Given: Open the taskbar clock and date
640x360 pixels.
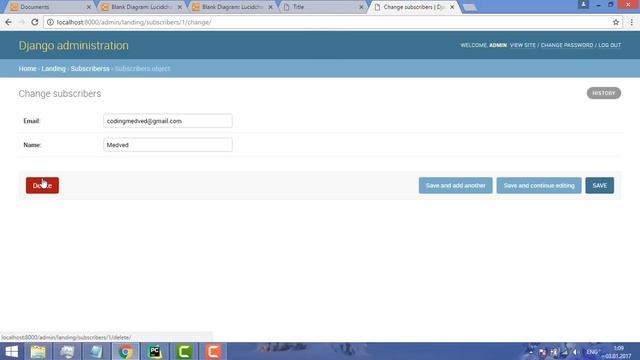Looking at the screenshot, I should 618,352.
